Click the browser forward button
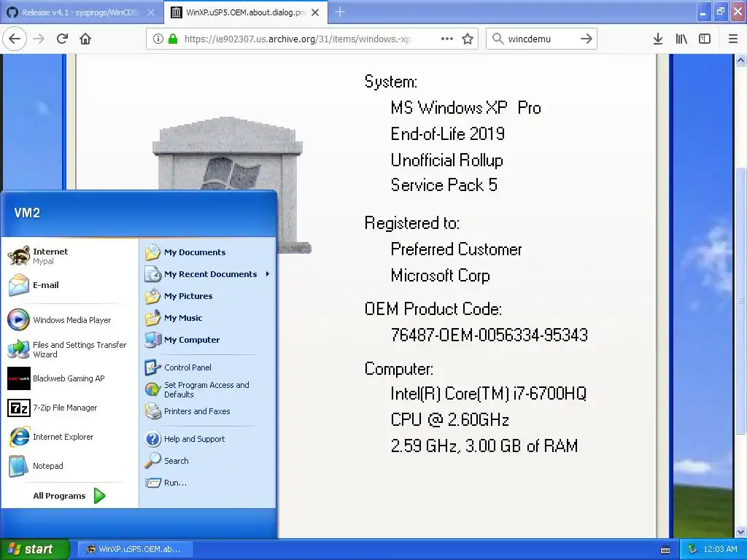The width and height of the screenshot is (747, 560). [39, 39]
